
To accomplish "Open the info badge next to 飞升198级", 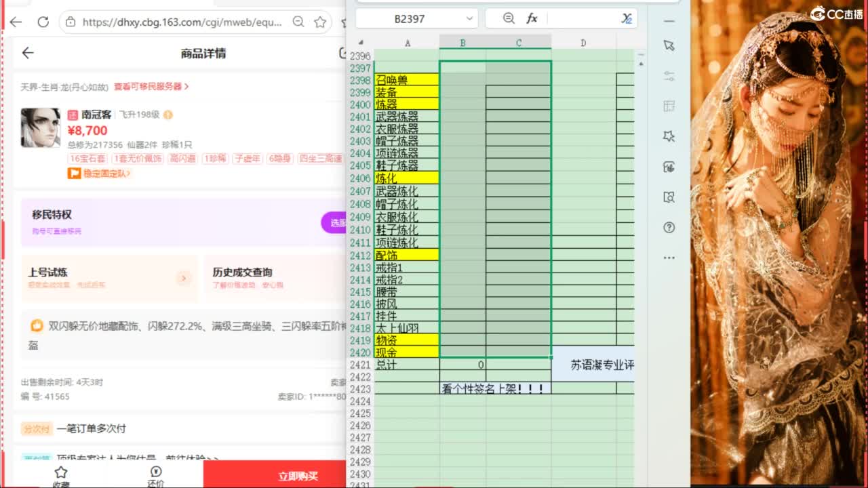I will click(167, 115).
